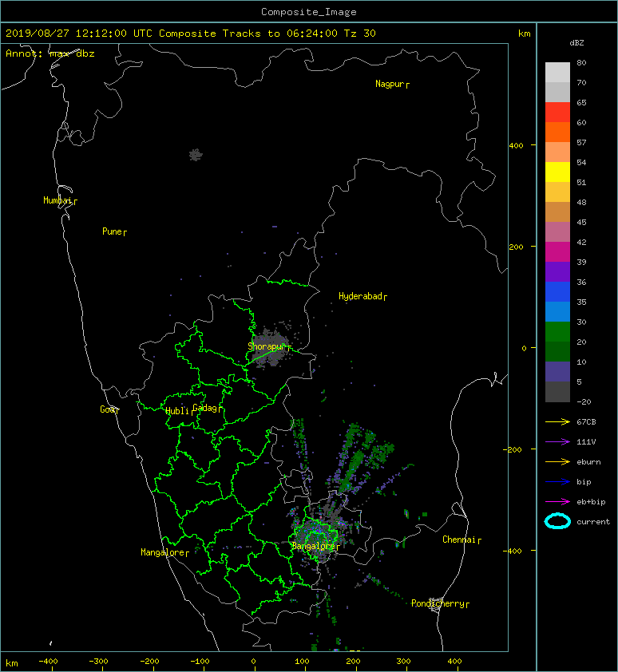Click the Composite_Image title text
The height and width of the screenshot is (672, 618).
click(x=309, y=12)
